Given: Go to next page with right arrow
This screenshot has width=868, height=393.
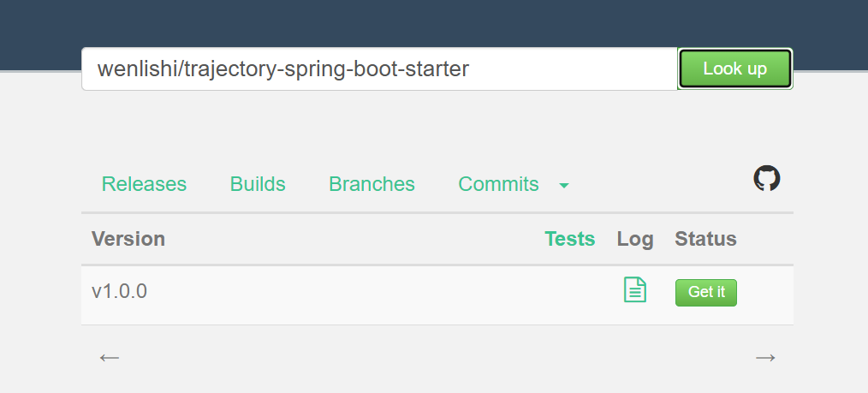Looking at the screenshot, I should click(x=764, y=357).
